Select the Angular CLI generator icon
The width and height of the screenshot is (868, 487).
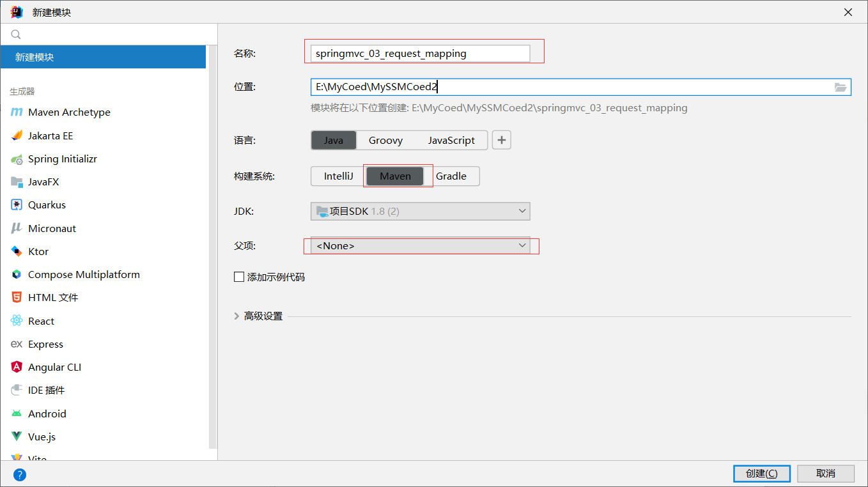click(17, 367)
